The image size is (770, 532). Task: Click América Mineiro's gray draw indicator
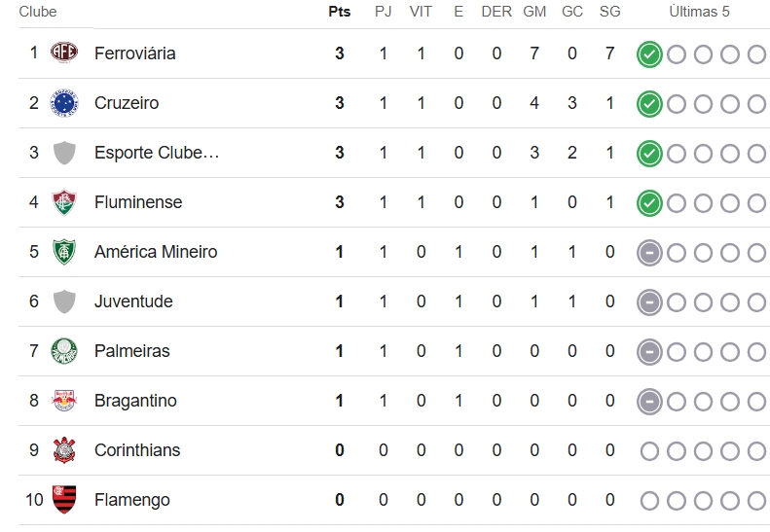(649, 253)
